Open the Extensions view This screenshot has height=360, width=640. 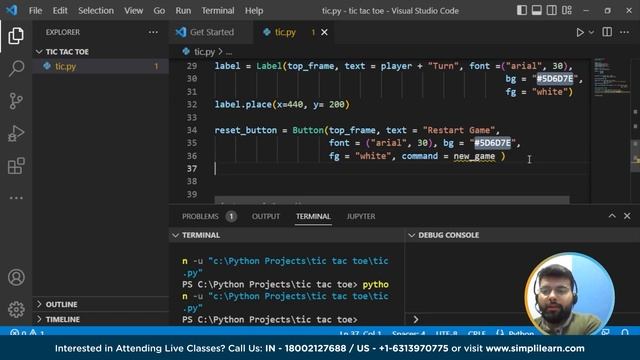click(16, 166)
